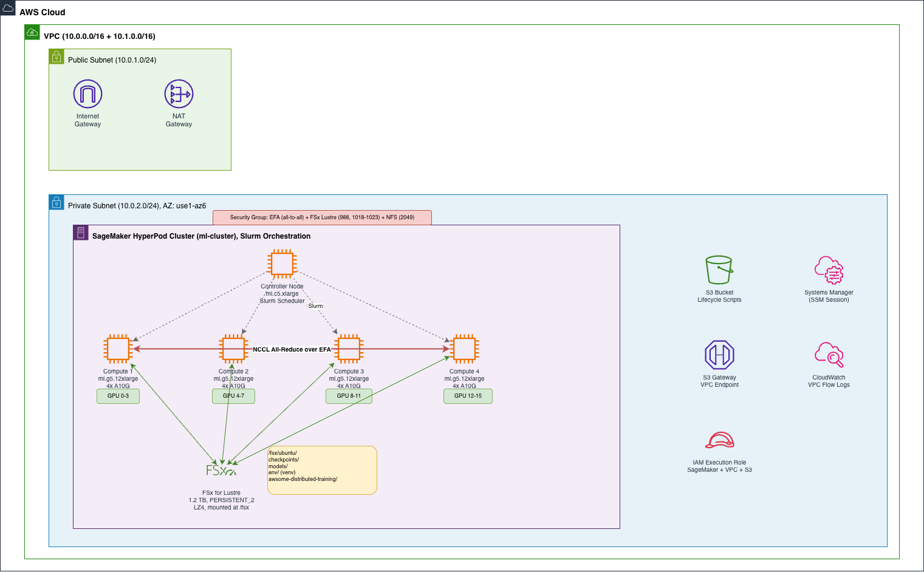Select the GPU 0-3 label box
The width and height of the screenshot is (924, 572).
pyautogui.click(x=118, y=396)
